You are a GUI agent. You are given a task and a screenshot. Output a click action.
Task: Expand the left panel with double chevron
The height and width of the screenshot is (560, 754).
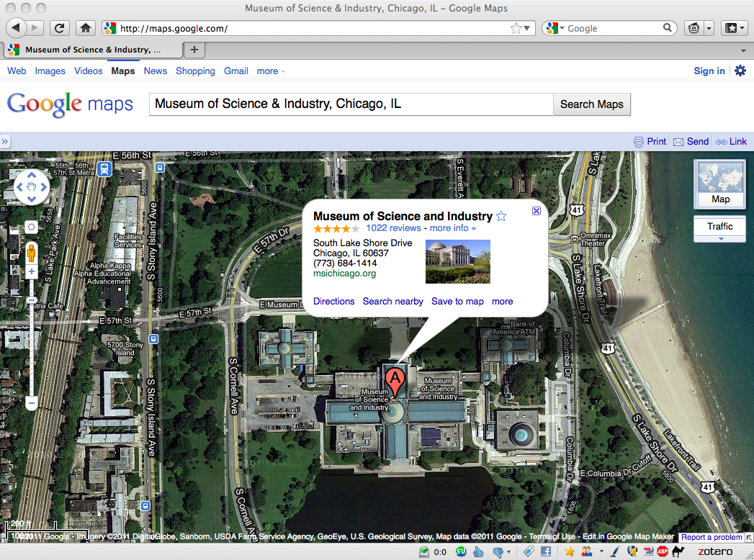pos(5,141)
